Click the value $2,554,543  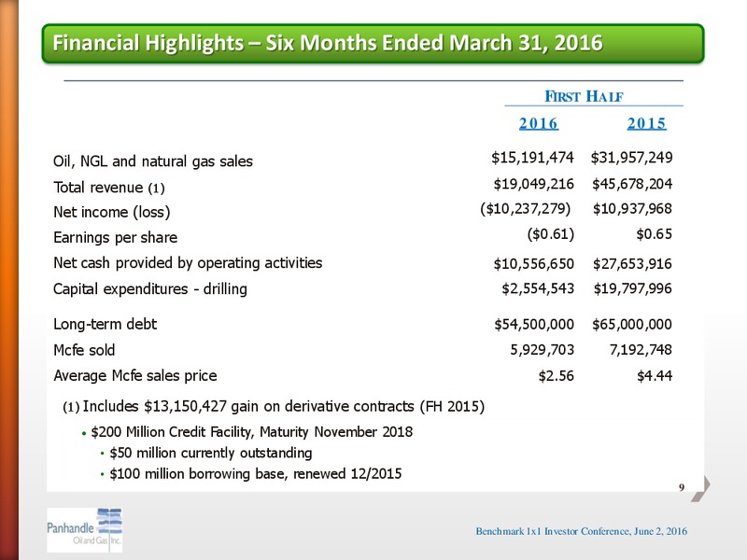(538, 288)
